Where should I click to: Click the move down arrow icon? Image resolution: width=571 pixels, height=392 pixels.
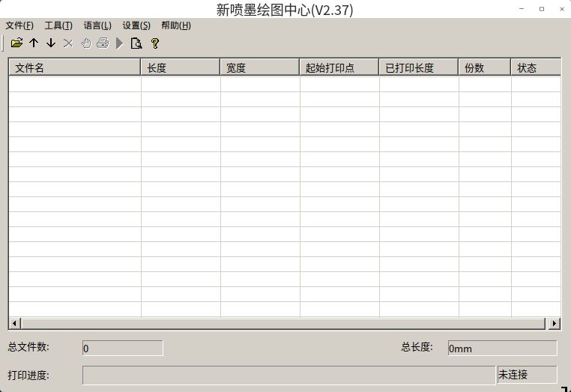pos(51,43)
